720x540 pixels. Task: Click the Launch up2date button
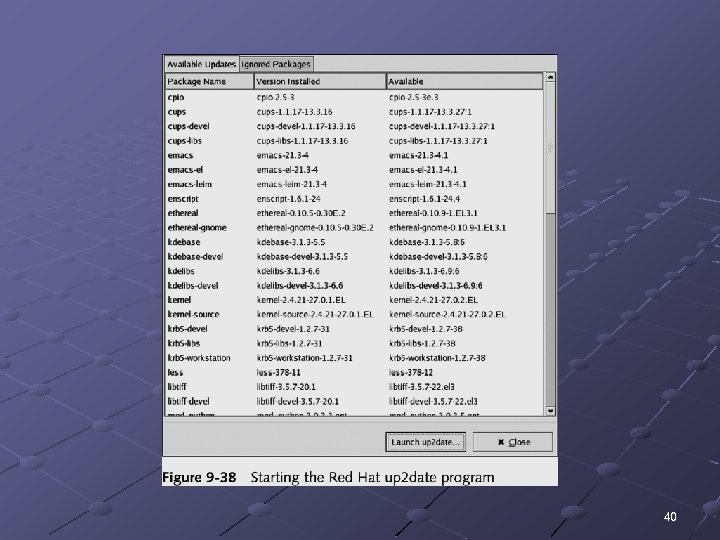coord(425,442)
